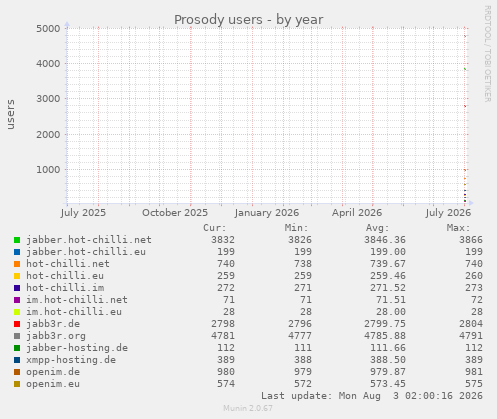The image size is (497, 419).
Task: Select the openim.de legend label
Action: tap(53, 372)
